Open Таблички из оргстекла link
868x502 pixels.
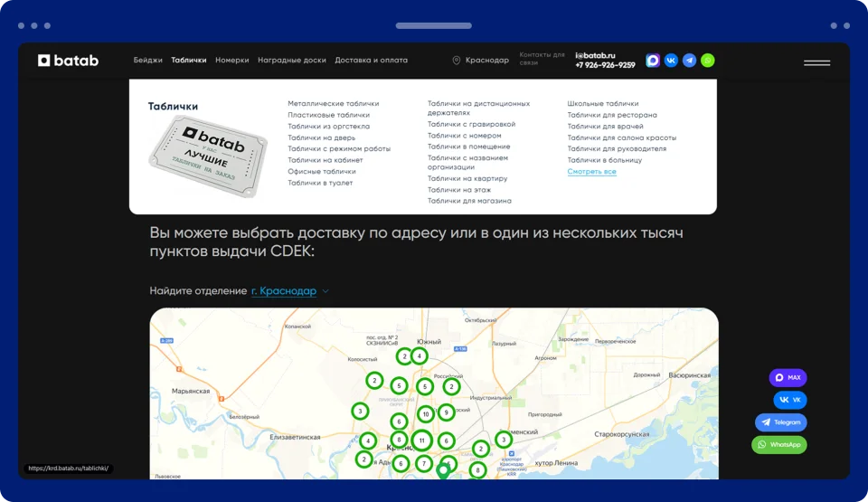pos(328,127)
